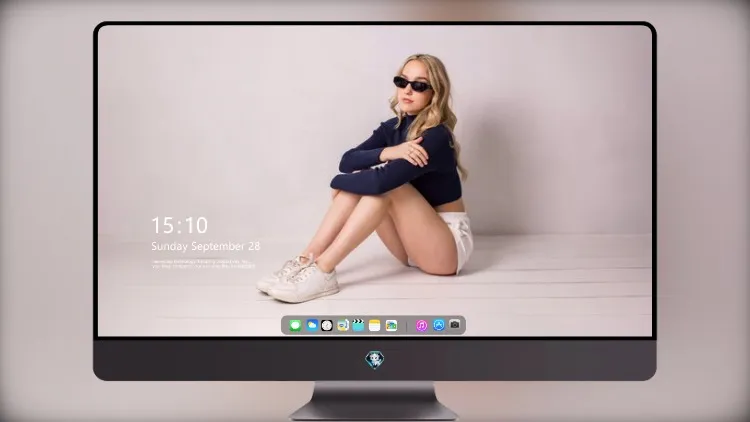Open the Camera app in the dock
Image resolution: width=750 pixels, height=422 pixels.
455,325
